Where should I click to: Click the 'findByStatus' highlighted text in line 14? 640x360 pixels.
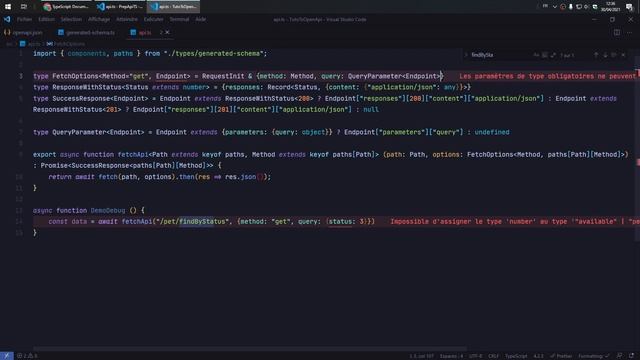coord(202,222)
